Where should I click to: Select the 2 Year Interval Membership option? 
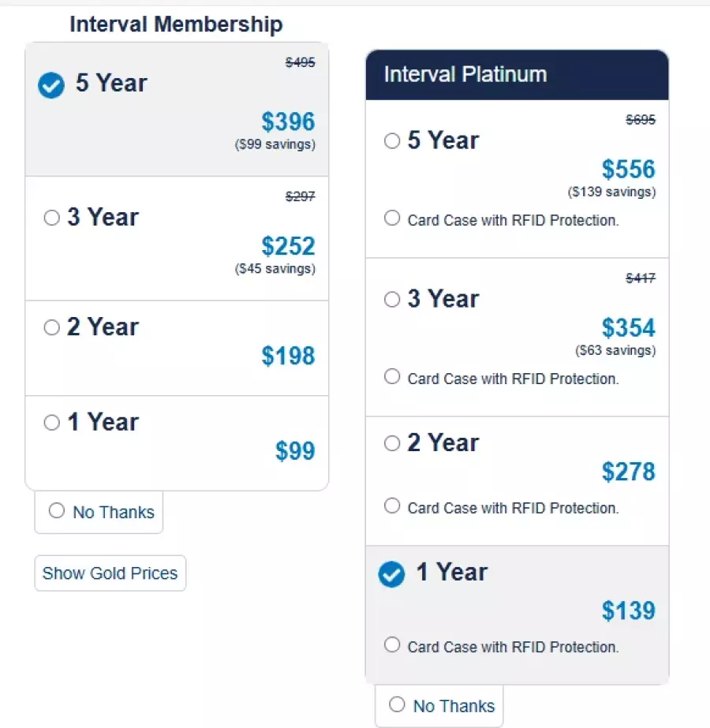click(x=52, y=327)
